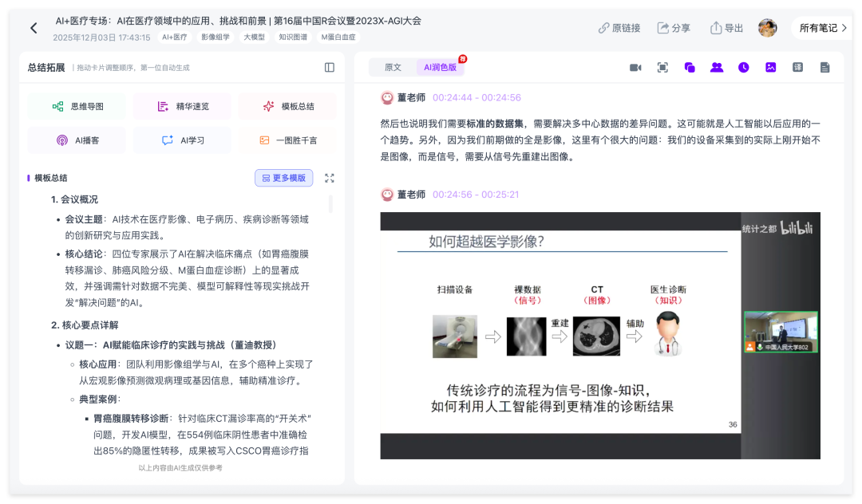Go back using the left arrow
Image resolution: width=862 pixels, height=504 pixels.
(x=34, y=28)
